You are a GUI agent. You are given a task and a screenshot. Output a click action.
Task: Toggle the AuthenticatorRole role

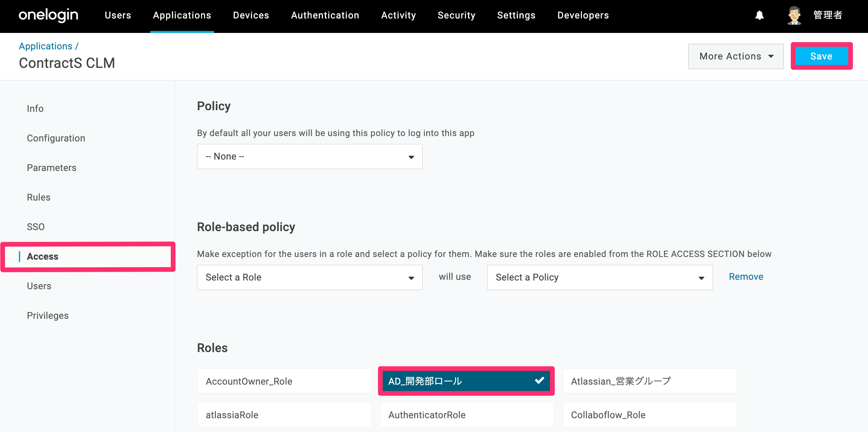pyautogui.click(x=467, y=415)
